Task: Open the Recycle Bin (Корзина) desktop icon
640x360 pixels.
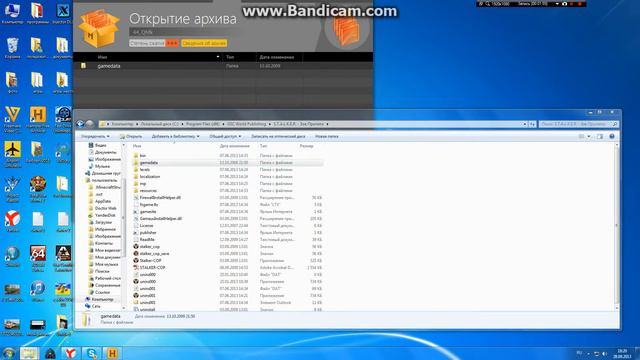Action: 12,47
